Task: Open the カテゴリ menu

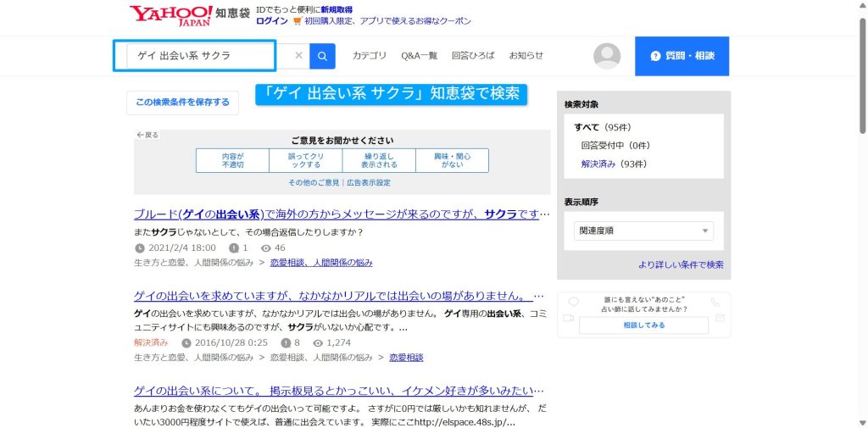Action: click(370, 55)
